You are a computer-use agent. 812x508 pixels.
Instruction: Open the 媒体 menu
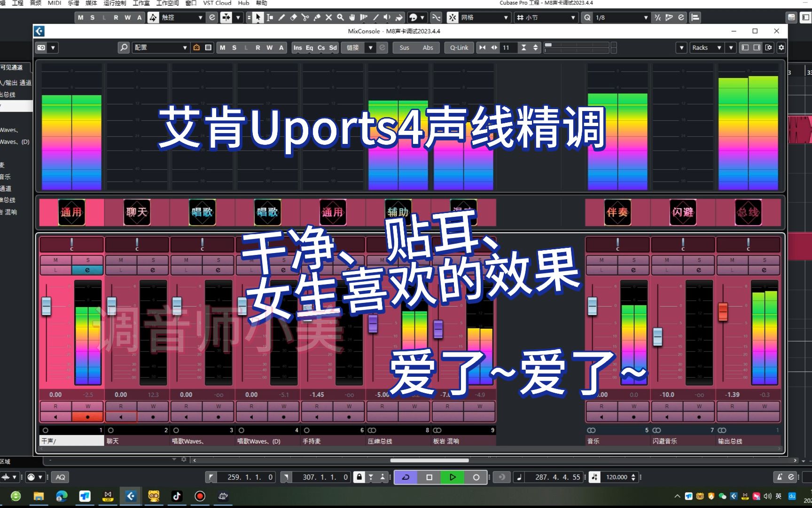click(91, 3)
